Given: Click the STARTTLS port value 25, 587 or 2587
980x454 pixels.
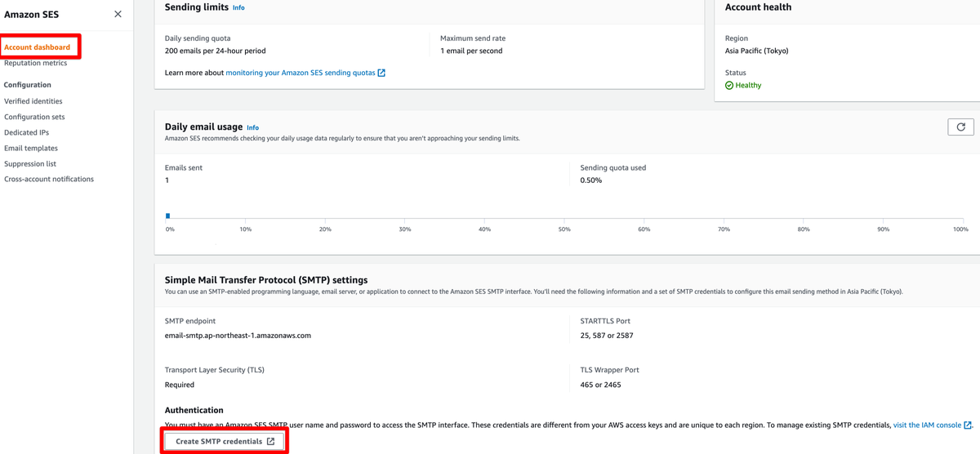Looking at the screenshot, I should 607,336.
